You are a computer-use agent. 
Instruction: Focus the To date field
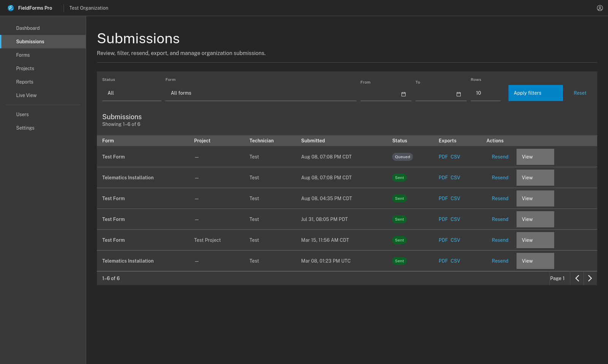(441, 94)
